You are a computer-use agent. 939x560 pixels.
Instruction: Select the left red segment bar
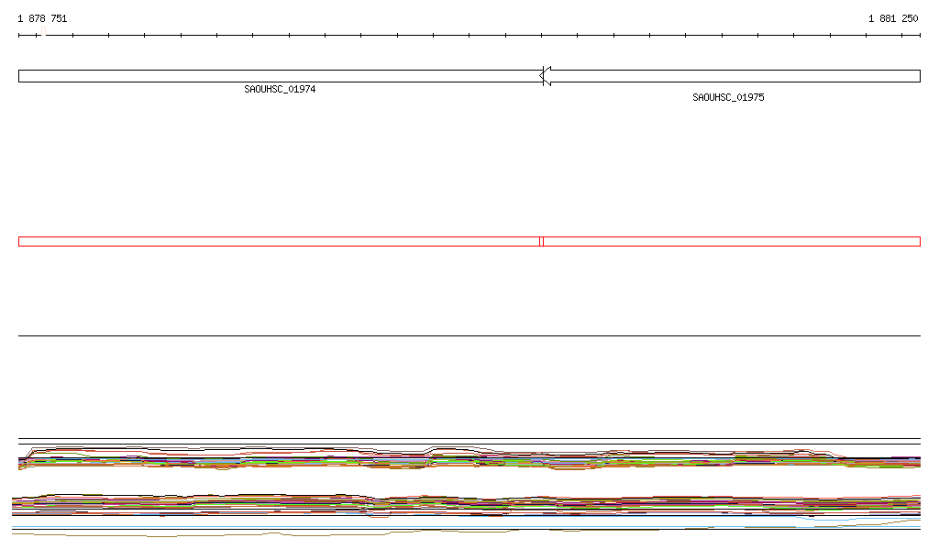pyautogui.click(x=279, y=242)
